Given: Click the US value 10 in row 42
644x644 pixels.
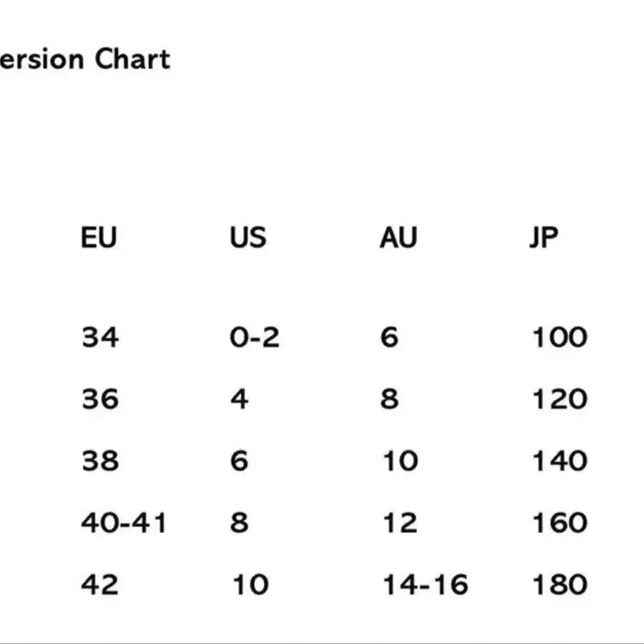Looking at the screenshot, I should [x=251, y=585].
